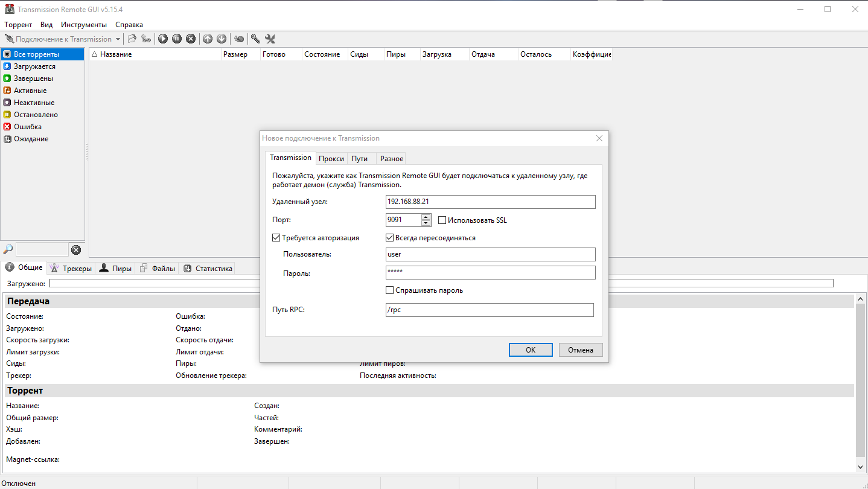Click the Порт number field
The image size is (868, 489).
click(403, 220)
